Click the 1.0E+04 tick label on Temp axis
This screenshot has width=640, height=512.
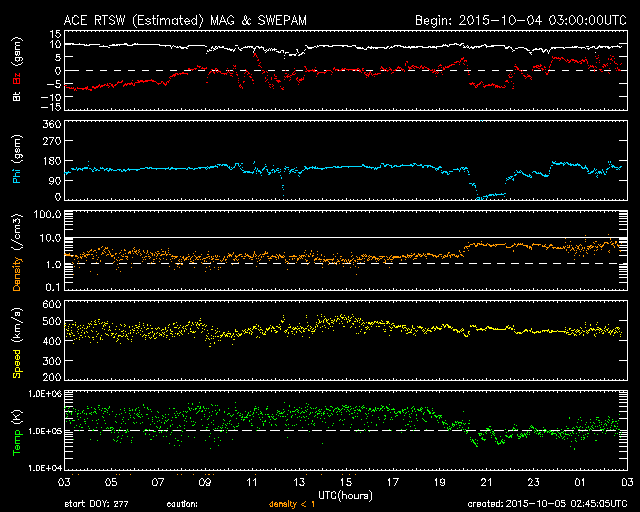45,468
